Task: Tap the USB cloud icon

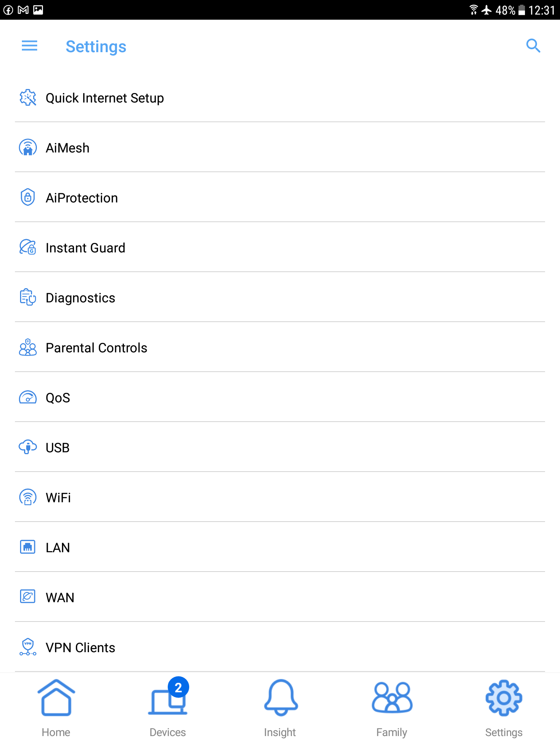Action: tap(28, 448)
